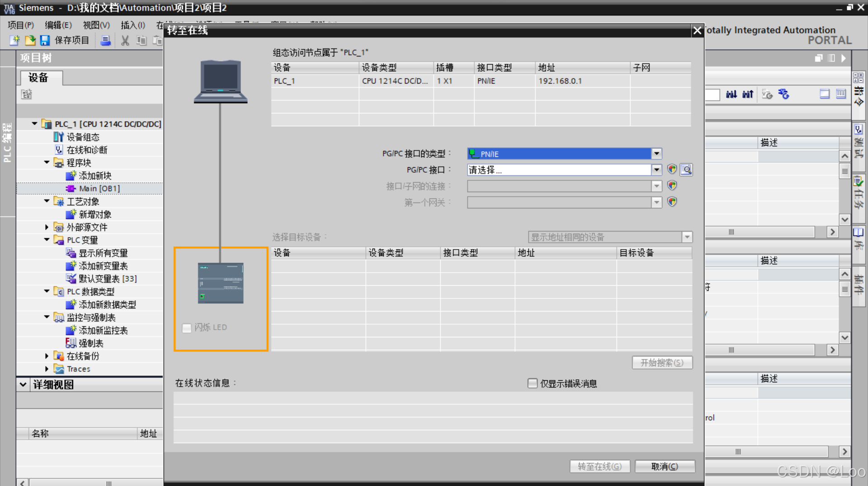868x486 pixels.
Task: Collapse the 详细视图 panel
Action: (23, 384)
